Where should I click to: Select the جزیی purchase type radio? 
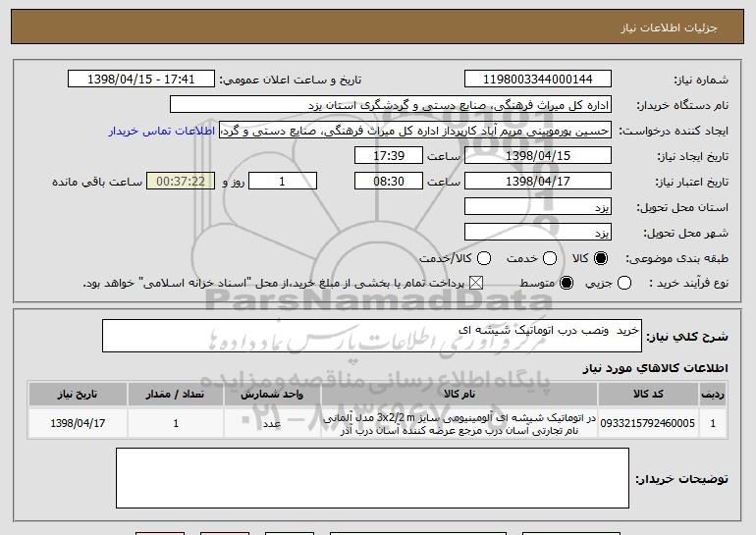[623, 284]
